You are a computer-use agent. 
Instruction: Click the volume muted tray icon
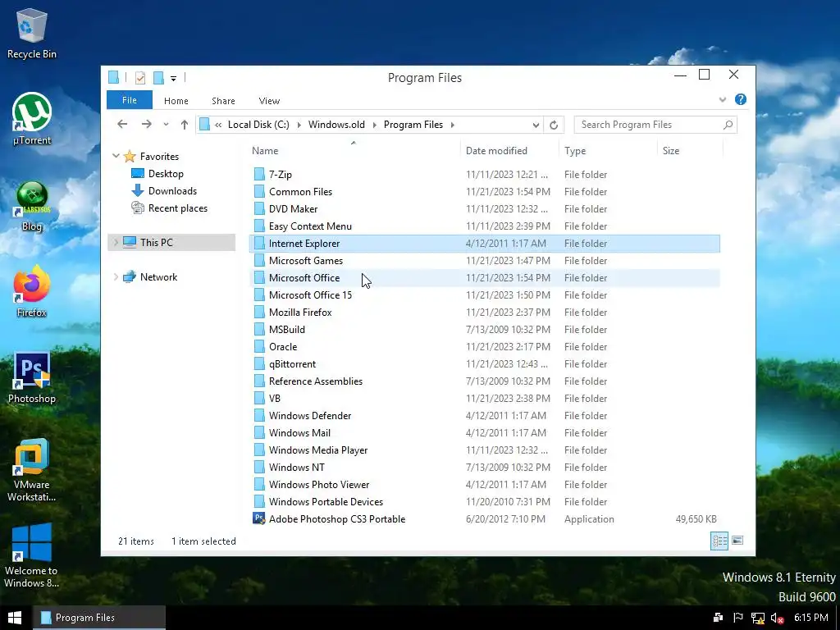777,619
